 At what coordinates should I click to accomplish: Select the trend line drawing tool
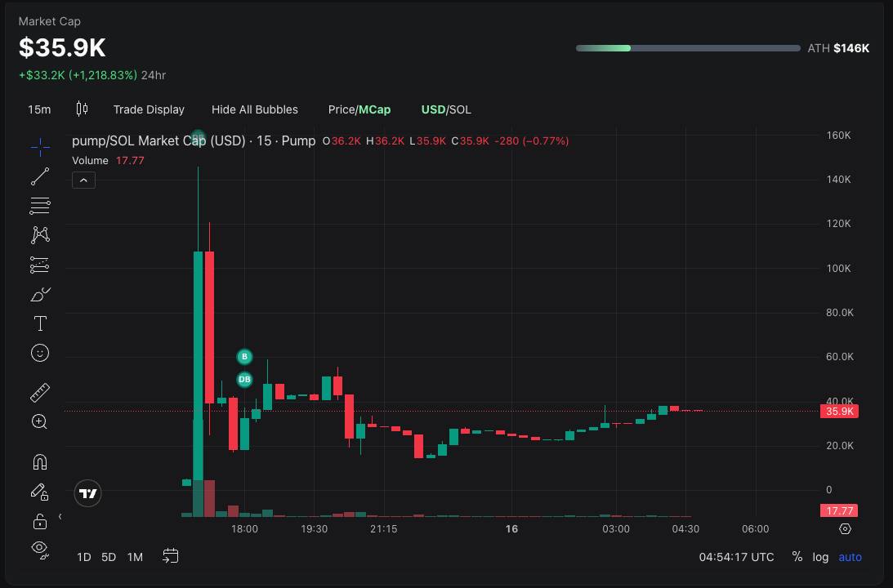[x=39, y=176]
